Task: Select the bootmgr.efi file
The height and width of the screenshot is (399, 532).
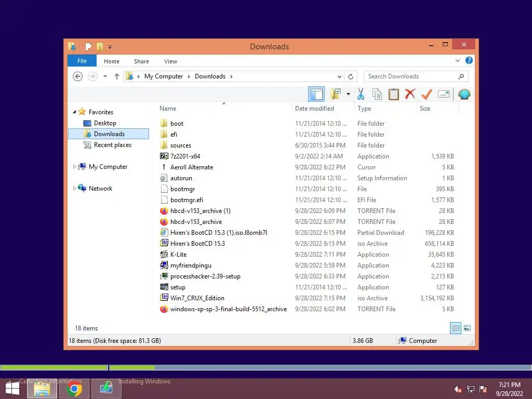Action: click(187, 200)
